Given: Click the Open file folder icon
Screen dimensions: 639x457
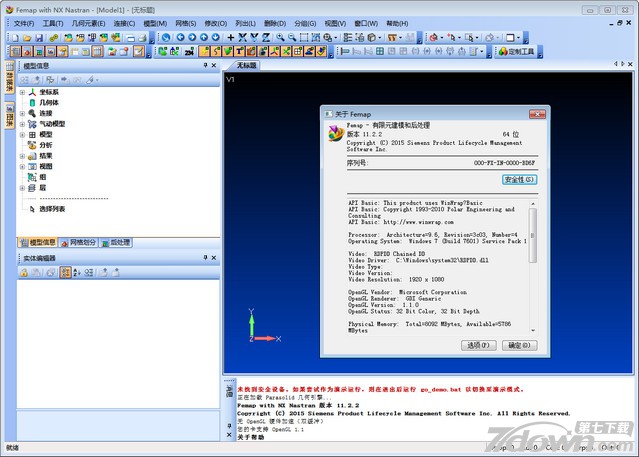Looking at the screenshot, I should pos(24,37).
